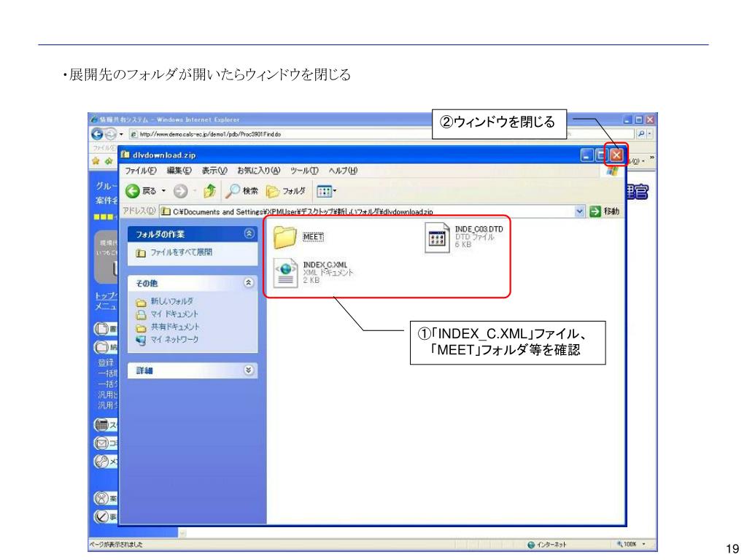The image size is (747, 560).
Task: Click Internet Explorer favorites star icon
Action: point(96,161)
